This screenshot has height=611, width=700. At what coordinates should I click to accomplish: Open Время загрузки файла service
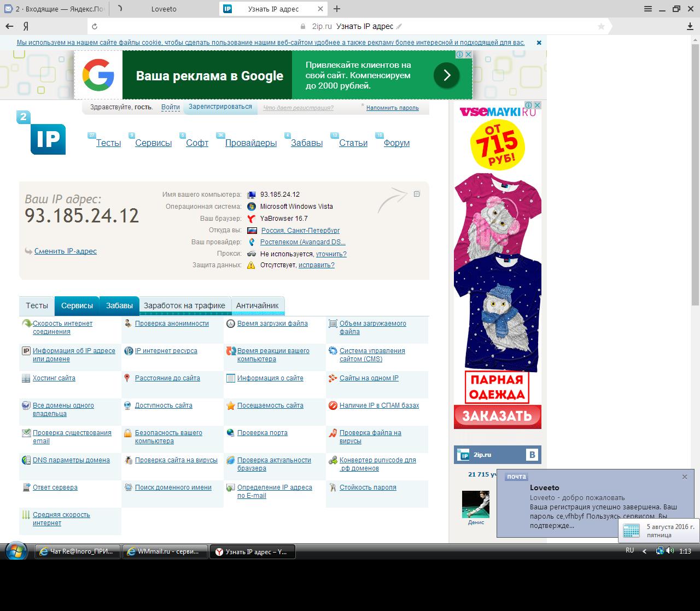point(272,324)
